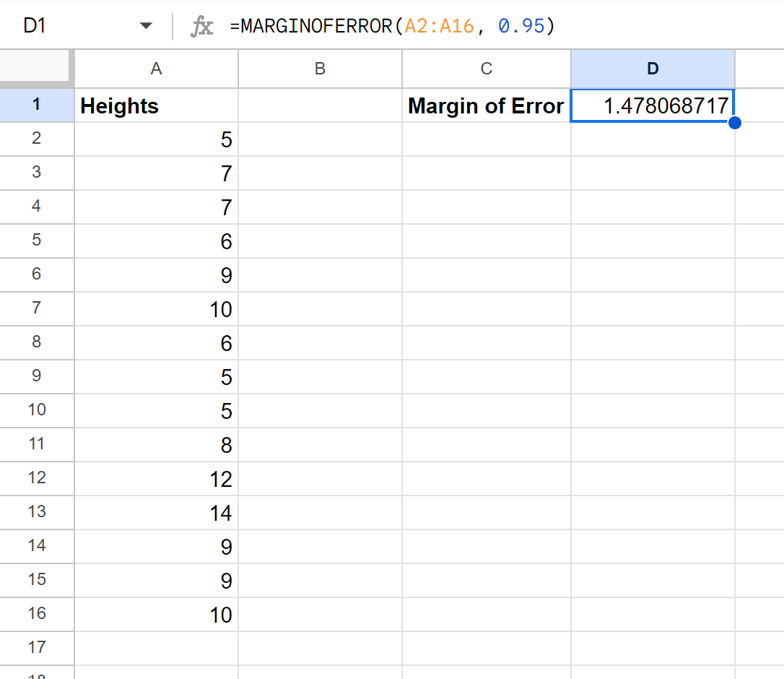
Task: Select row 2 header
Action: pos(37,139)
